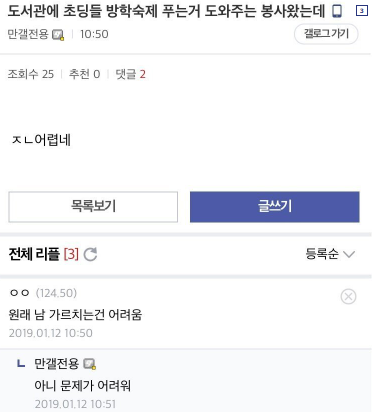Open the 등록순 sort dropdown

330,254
